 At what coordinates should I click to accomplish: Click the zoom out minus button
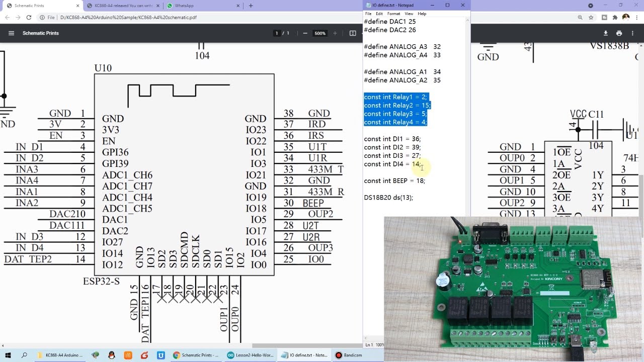coord(305,33)
